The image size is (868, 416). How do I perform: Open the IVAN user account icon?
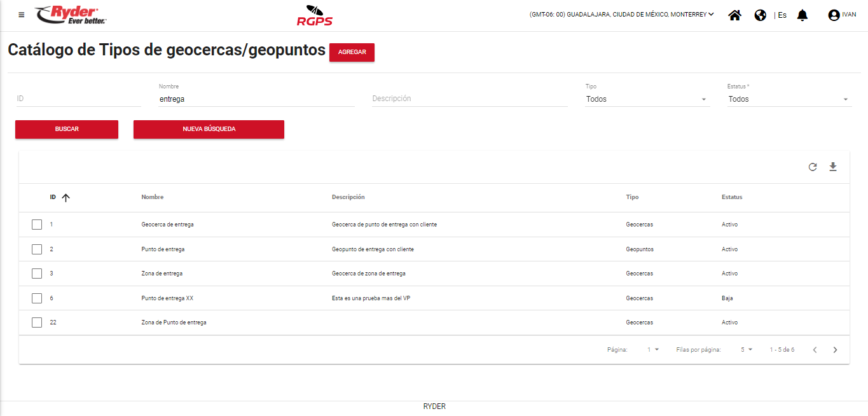click(x=834, y=15)
